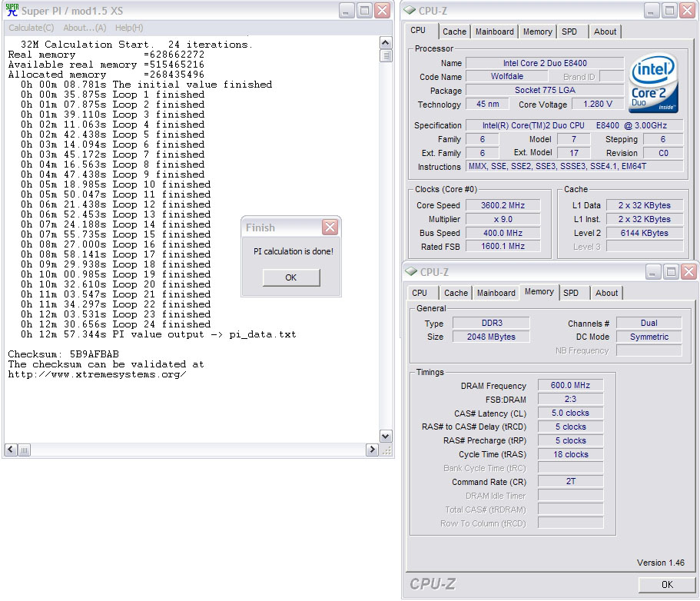Viewport: 700px width, 601px height.
Task: Click the Package field 'Socket 775 LGA'
Action: coord(545,90)
